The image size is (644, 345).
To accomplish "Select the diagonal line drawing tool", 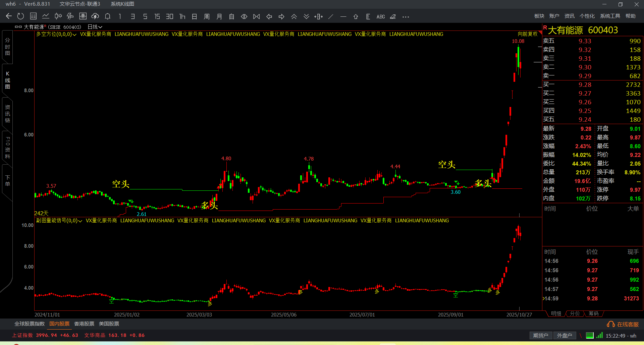I will [331, 16].
